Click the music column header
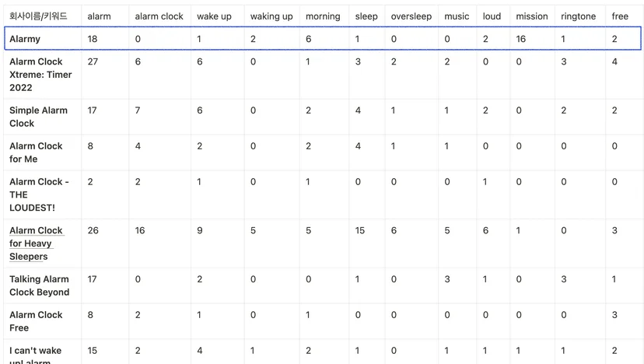The height and width of the screenshot is (364, 644). point(457,16)
